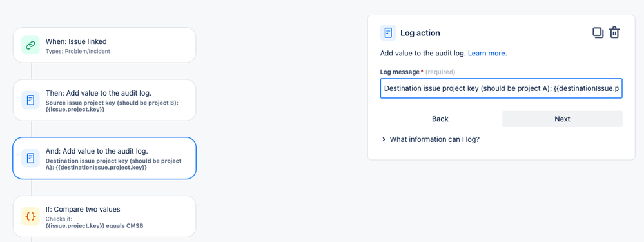Open the Then: Add value to audit log step
644x242 pixels.
[104, 100]
